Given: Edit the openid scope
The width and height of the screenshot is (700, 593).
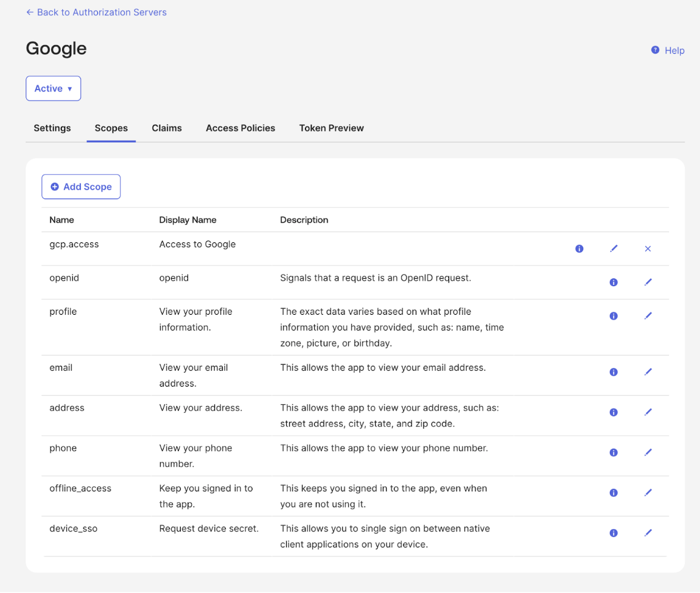Looking at the screenshot, I should [648, 282].
